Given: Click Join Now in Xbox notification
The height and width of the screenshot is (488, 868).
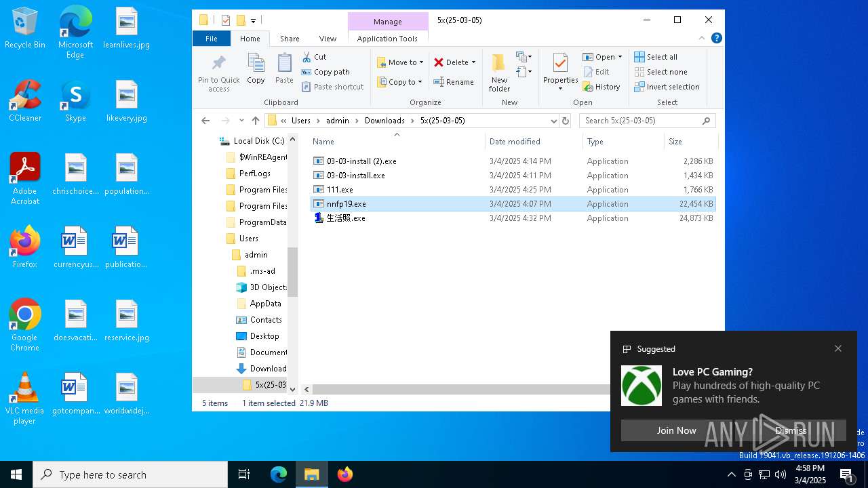Looking at the screenshot, I should click(x=676, y=430).
